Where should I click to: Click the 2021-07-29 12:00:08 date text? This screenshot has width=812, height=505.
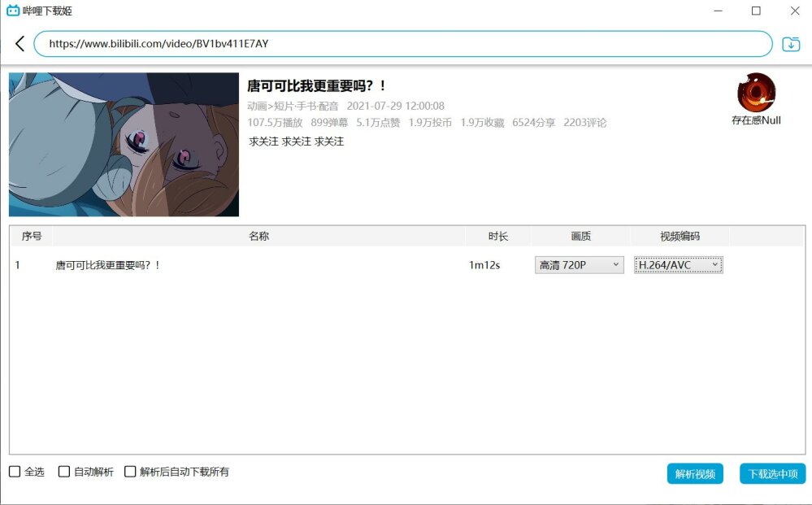(x=396, y=107)
